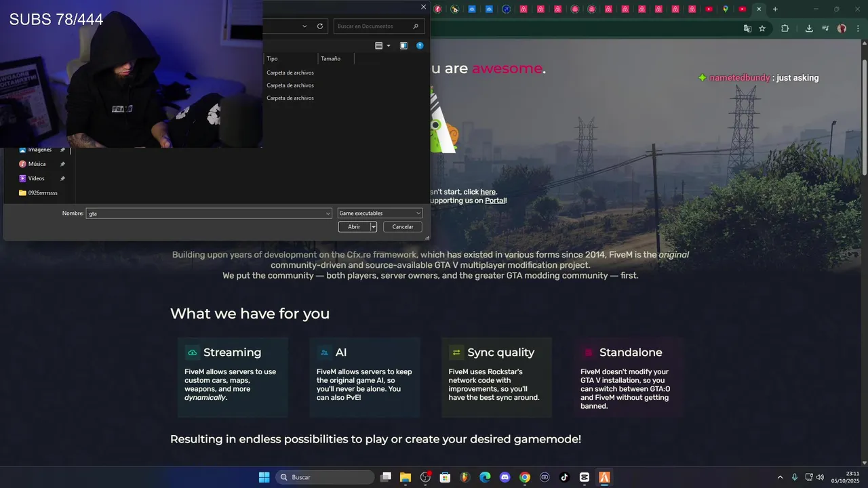This screenshot has height=488, width=868.
Task: Expand the Nombre field suggestions arrow
Action: coord(328,213)
